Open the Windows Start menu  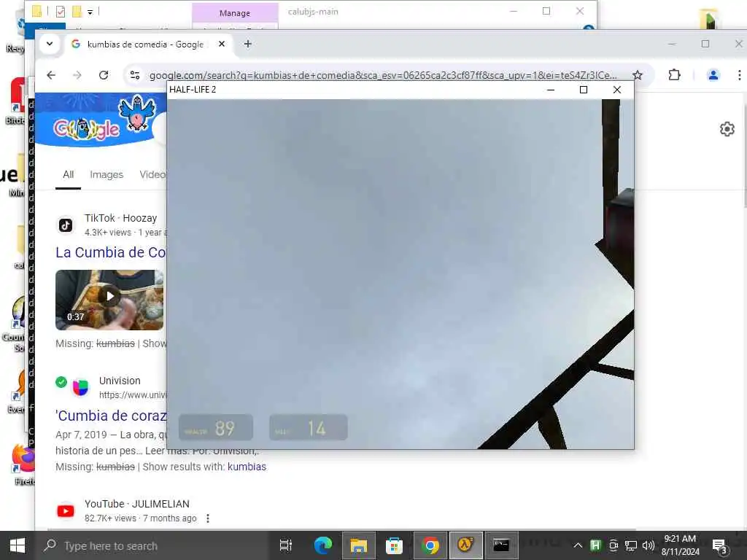pos(18,545)
